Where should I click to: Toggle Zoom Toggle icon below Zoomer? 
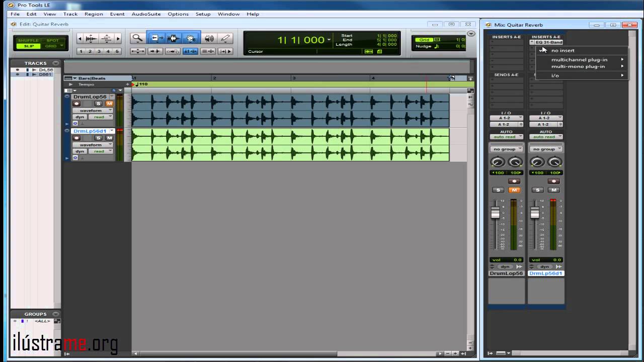click(x=138, y=51)
